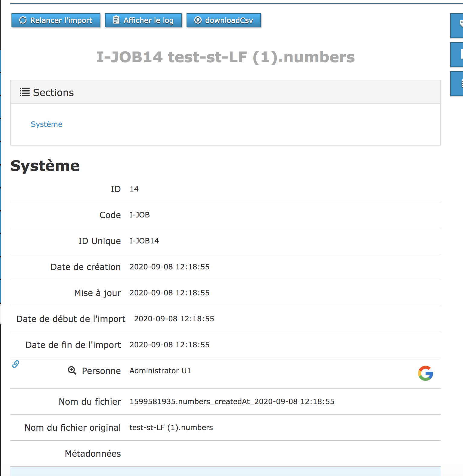The width and height of the screenshot is (463, 476).
Task: Select the Administrator U1 person value
Action: pyautogui.click(x=160, y=371)
